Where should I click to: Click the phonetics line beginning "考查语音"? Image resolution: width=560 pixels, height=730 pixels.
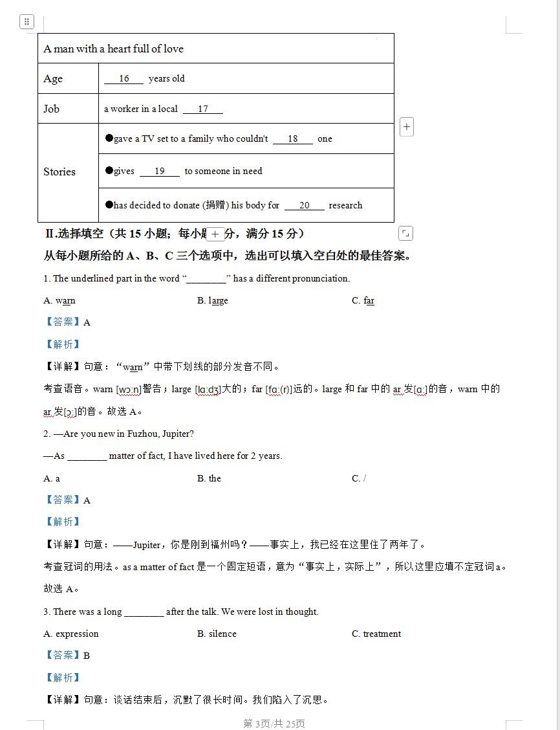pyautogui.click(x=272, y=389)
